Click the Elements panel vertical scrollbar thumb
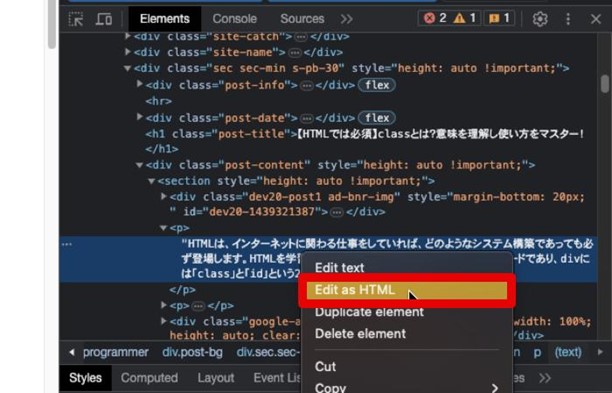This screenshot has width=612, height=393. 605,84
